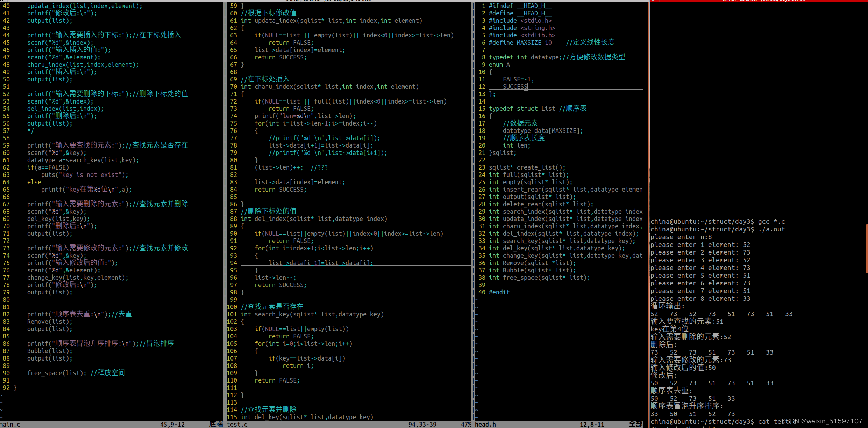Click the updata_index call on line 40
This screenshot has width=868, height=428.
point(85,6)
